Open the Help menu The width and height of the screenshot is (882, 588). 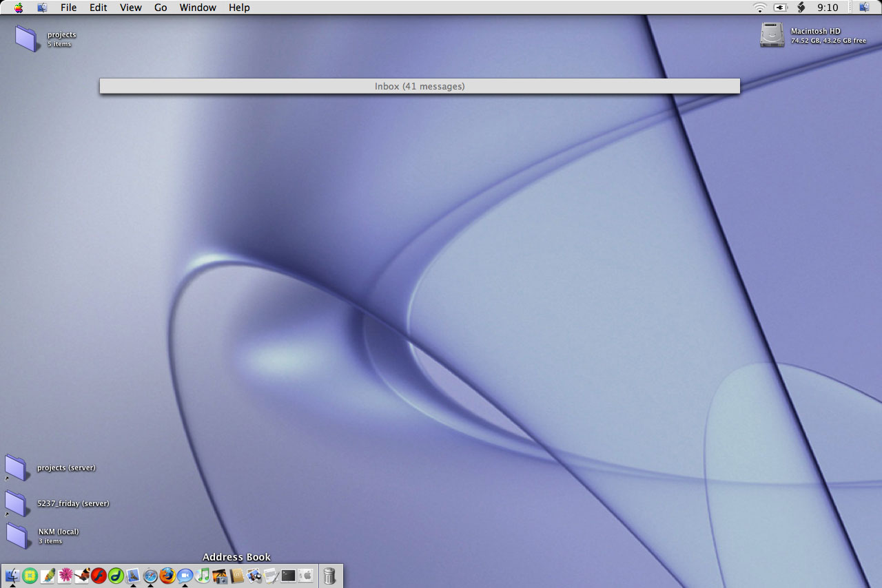pos(239,8)
